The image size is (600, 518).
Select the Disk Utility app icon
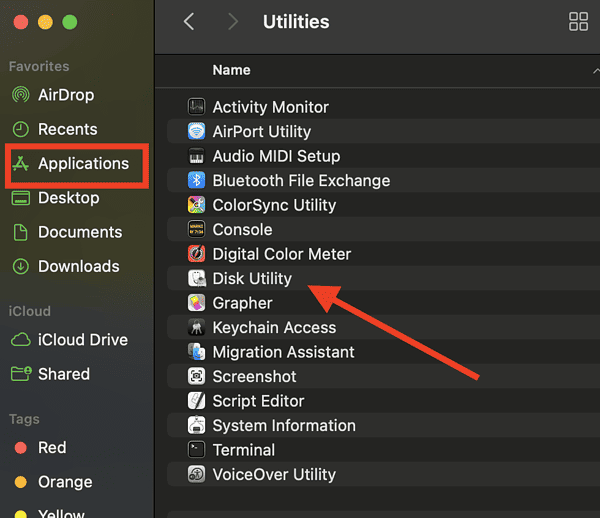pyautogui.click(x=196, y=279)
